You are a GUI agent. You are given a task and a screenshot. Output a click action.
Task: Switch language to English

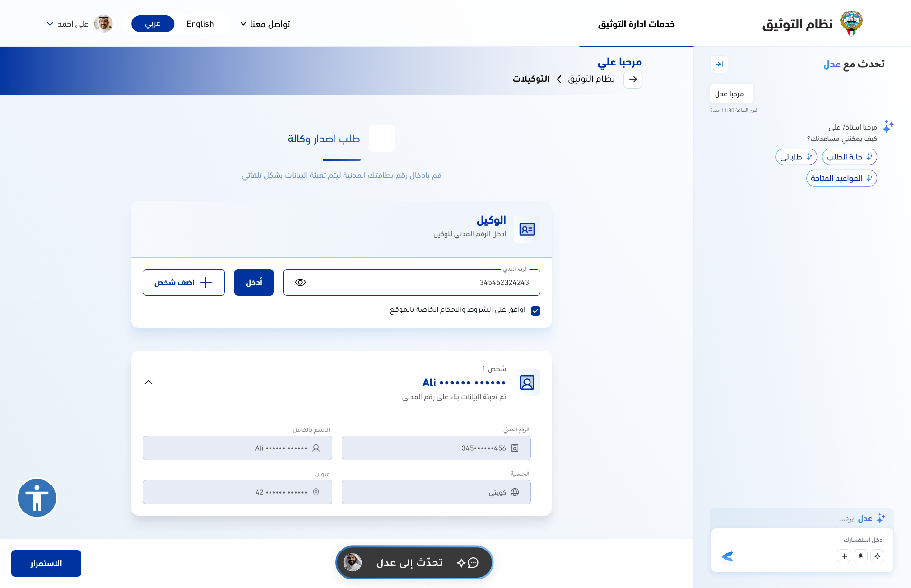click(200, 24)
